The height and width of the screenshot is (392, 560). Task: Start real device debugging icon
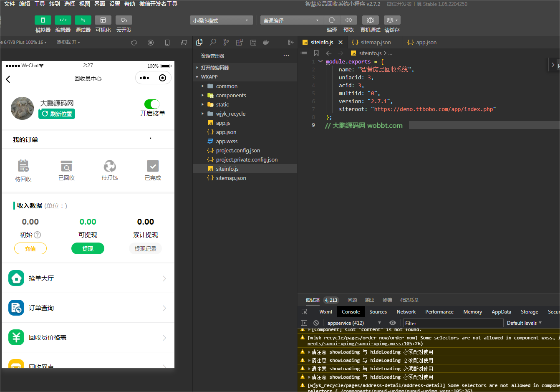click(x=370, y=20)
